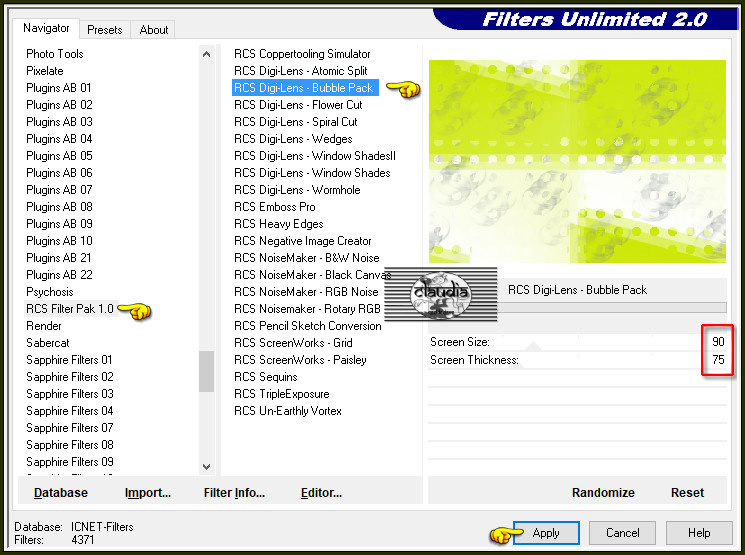745x555 pixels.
Task: Switch to the Navigator tab
Action: (x=46, y=28)
